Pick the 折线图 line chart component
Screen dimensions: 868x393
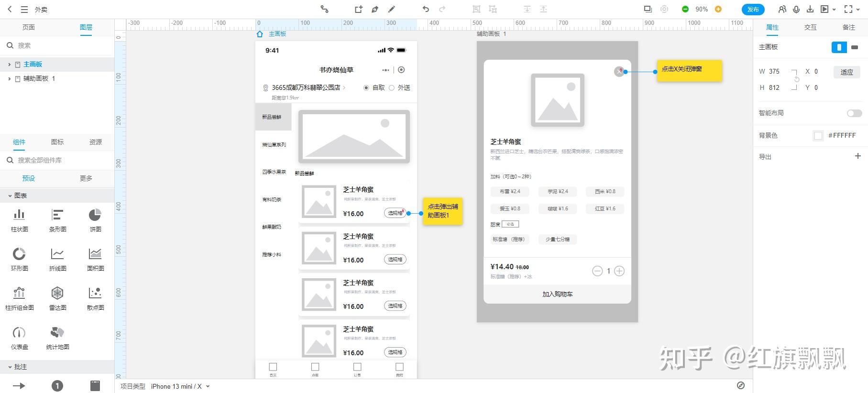(x=57, y=259)
